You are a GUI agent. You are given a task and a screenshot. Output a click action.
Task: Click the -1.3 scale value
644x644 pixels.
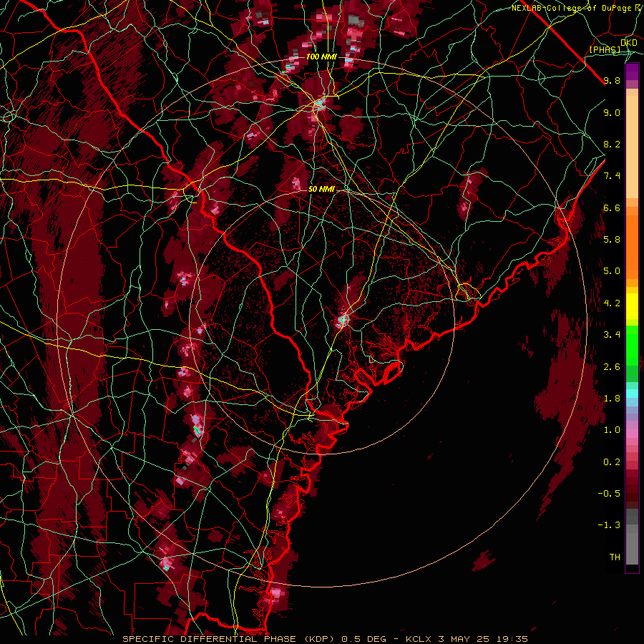pos(609,525)
